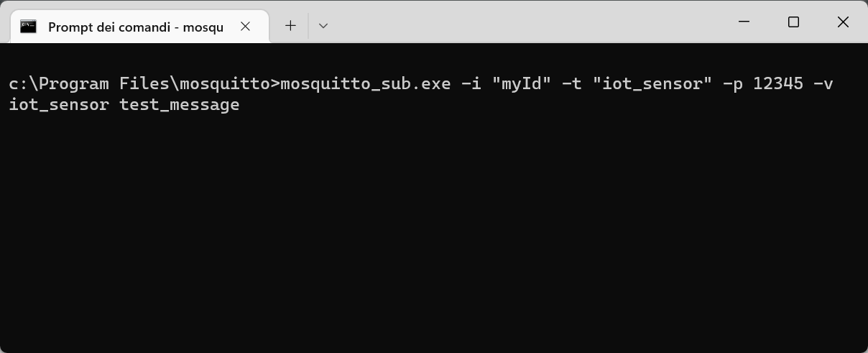Click the -p option in the command
Image resolution: width=868 pixels, height=353 pixels.
[x=733, y=84]
